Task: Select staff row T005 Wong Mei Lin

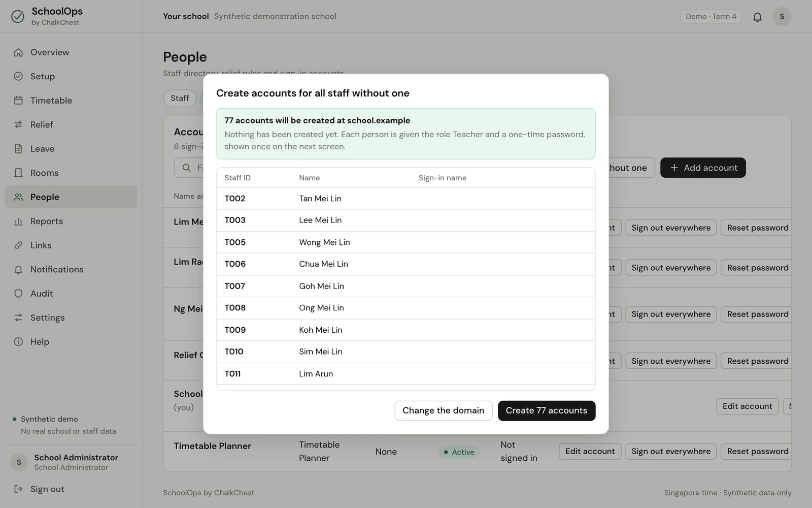Action: click(x=406, y=242)
